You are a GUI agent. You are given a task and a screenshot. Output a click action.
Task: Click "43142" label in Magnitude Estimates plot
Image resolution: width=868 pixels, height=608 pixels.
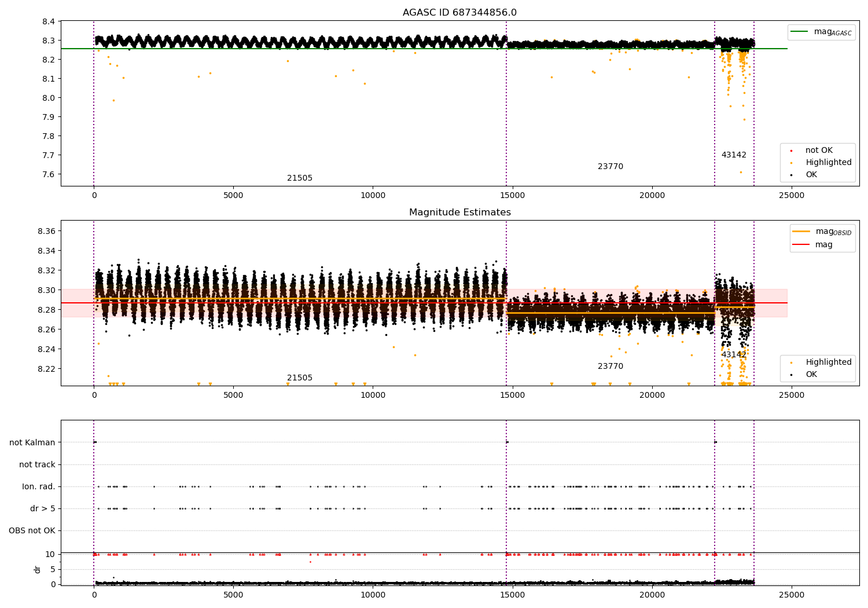(734, 355)
